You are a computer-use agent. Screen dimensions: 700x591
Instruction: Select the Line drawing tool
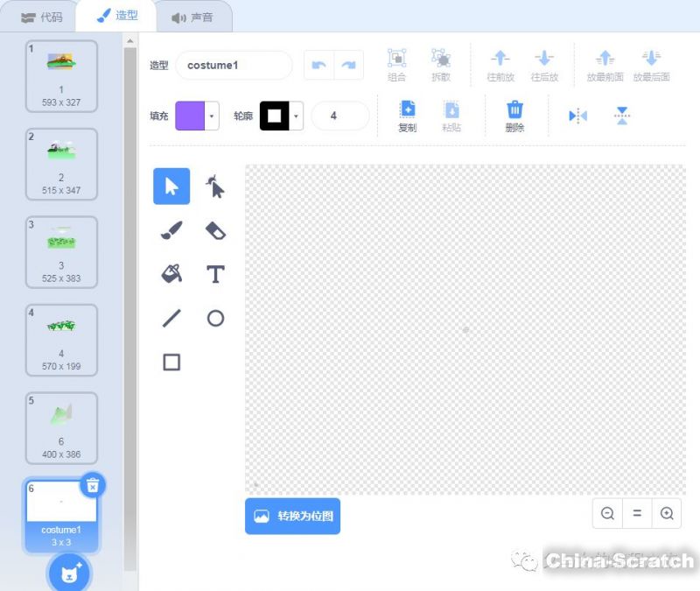[x=171, y=319]
